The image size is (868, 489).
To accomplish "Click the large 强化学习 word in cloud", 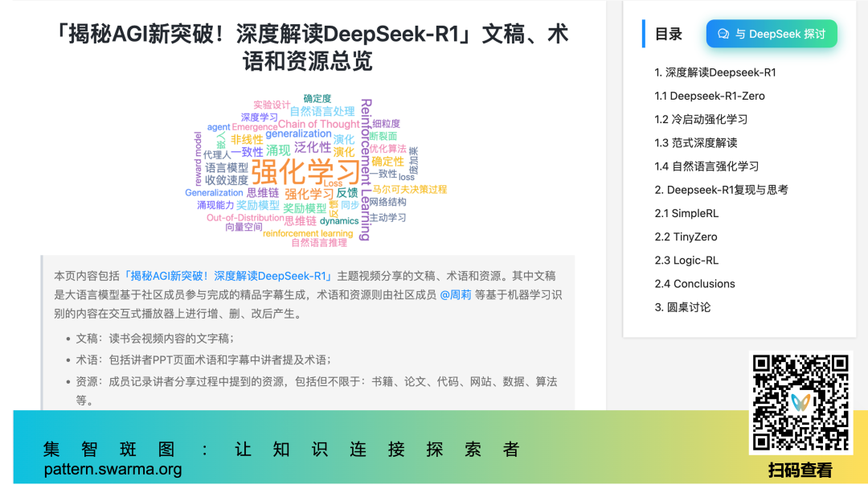I will coord(305,172).
